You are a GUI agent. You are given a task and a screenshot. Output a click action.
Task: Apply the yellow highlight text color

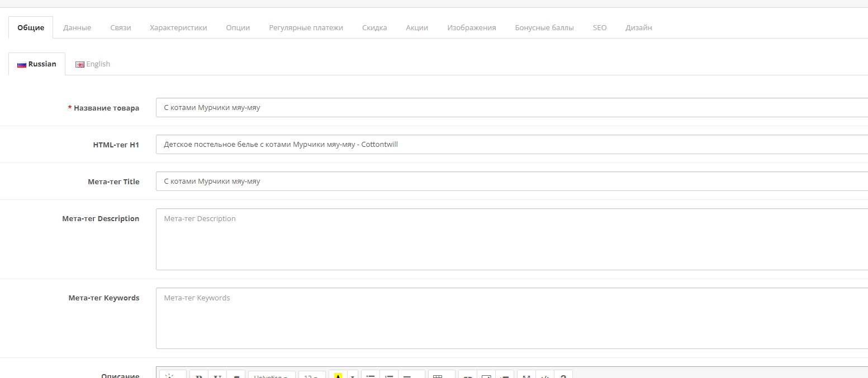(x=338, y=376)
